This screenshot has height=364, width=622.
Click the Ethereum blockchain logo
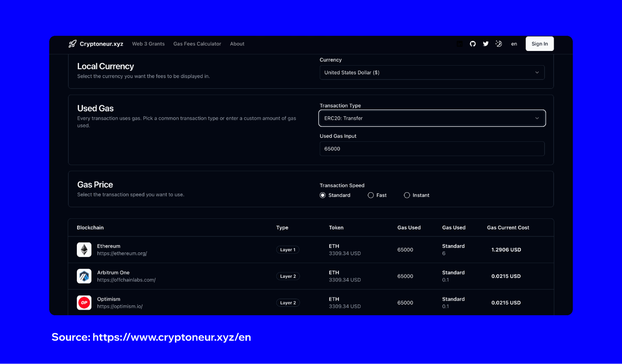pos(84,250)
